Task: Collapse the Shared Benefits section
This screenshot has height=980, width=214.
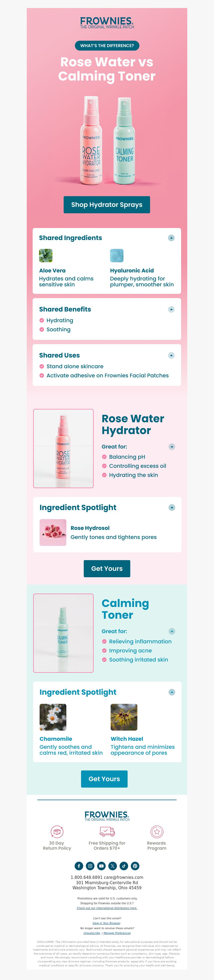Action: coord(171,309)
